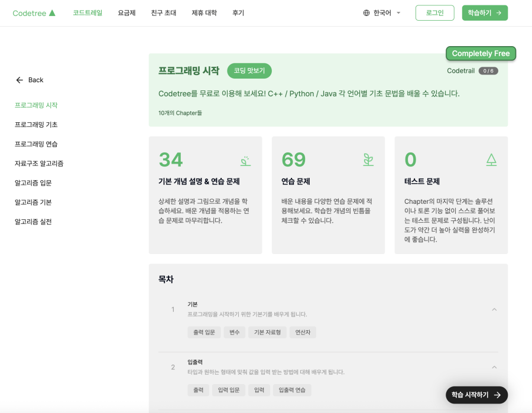Open the 한국어 language dropdown
This screenshot has height=413, width=532.
(x=382, y=13)
